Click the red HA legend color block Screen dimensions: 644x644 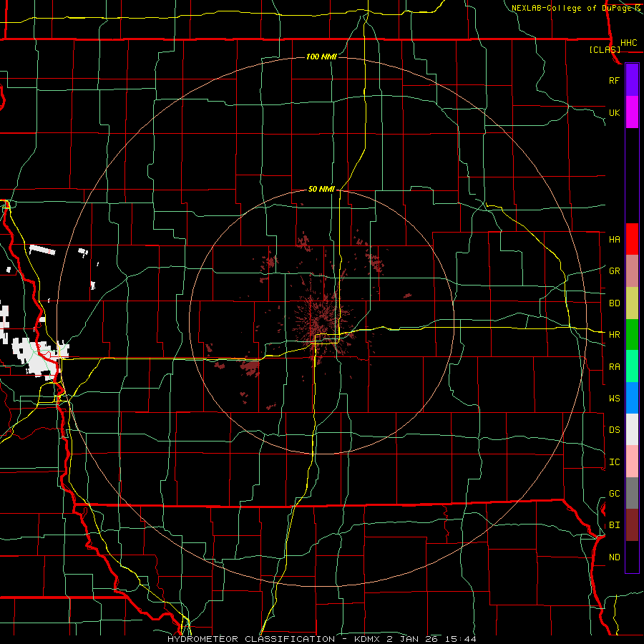pyautogui.click(x=632, y=239)
